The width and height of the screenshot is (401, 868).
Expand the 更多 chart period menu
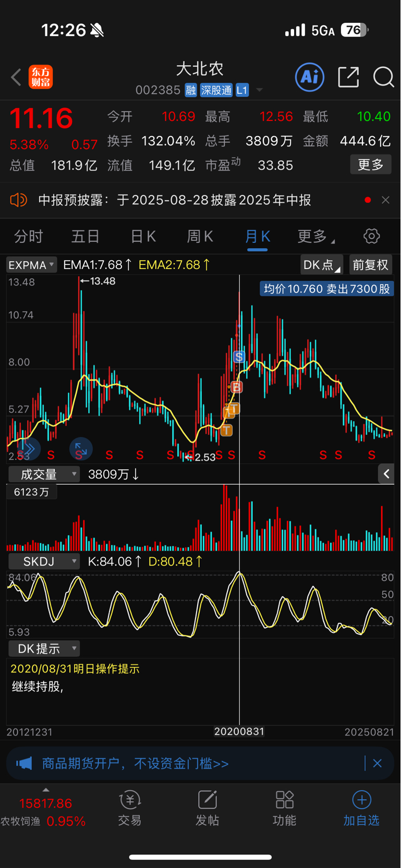point(315,236)
